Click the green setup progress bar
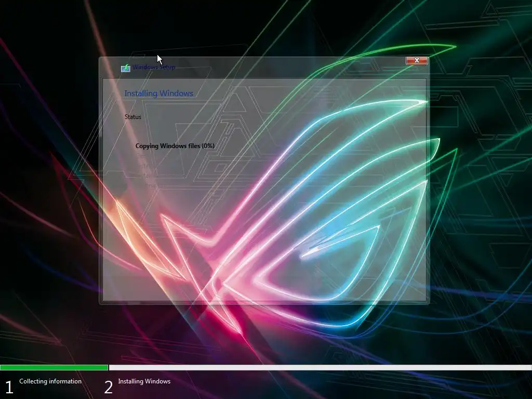This screenshot has width=532, height=399. tap(54, 367)
